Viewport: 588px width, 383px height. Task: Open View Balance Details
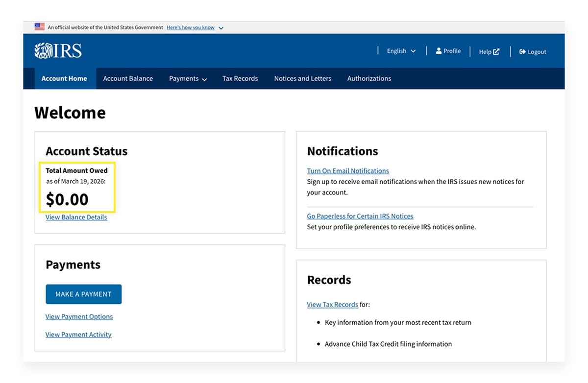point(76,217)
